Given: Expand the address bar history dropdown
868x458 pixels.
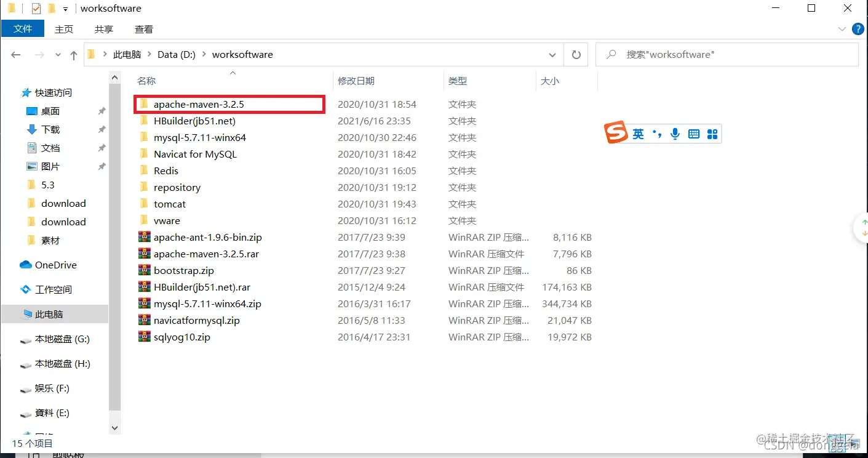Looking at the screenshot, I should [552, 55].
